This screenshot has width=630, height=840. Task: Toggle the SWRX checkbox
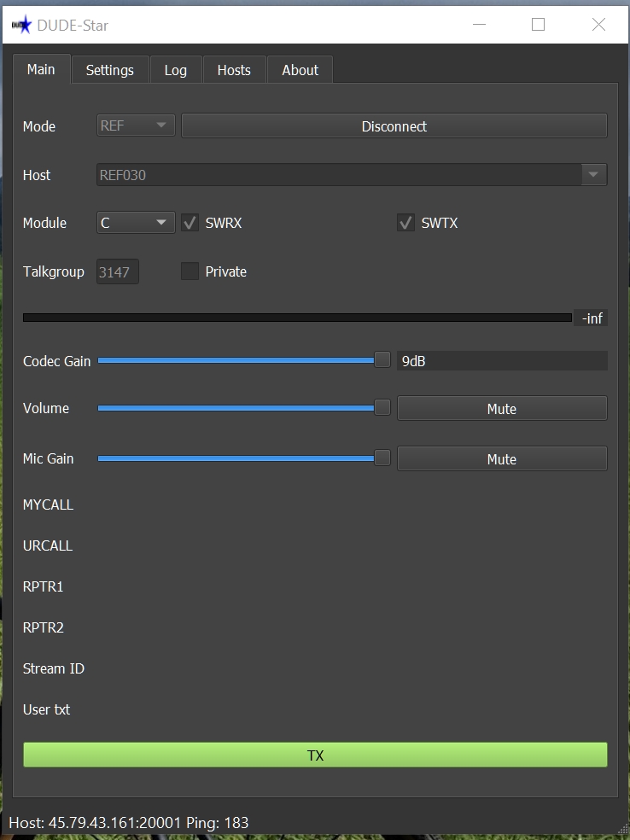pyautogui.click(x=190, y=222)
